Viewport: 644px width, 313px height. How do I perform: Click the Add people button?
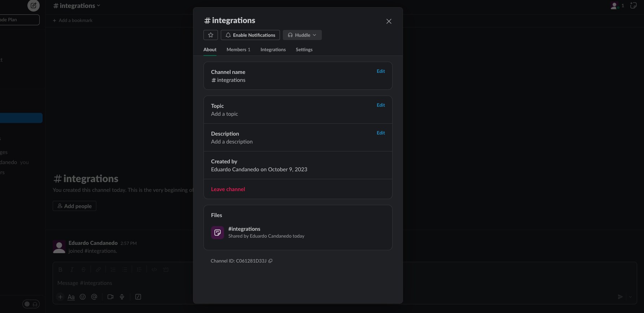(74, 206)
